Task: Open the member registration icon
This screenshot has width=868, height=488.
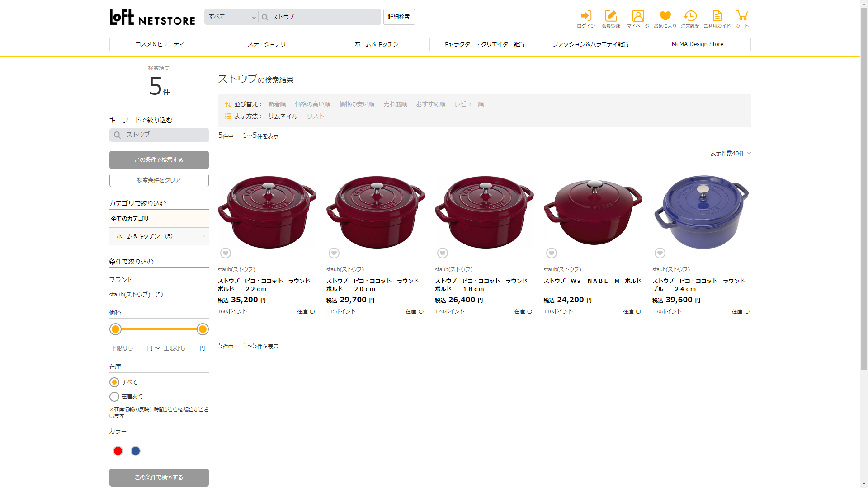Action: [x=611, y=19]
